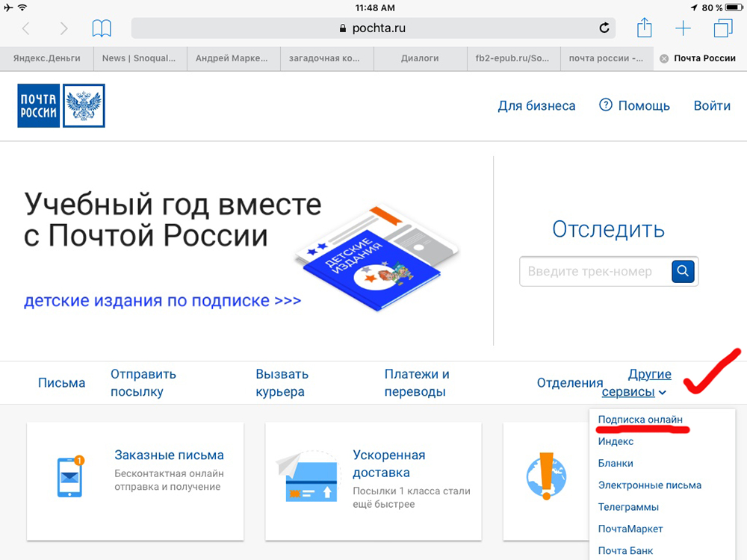The height and width of the screenshot is (560, 747).
Task: Select ПочтаМаркет from the dropdown
Action: 630,529
